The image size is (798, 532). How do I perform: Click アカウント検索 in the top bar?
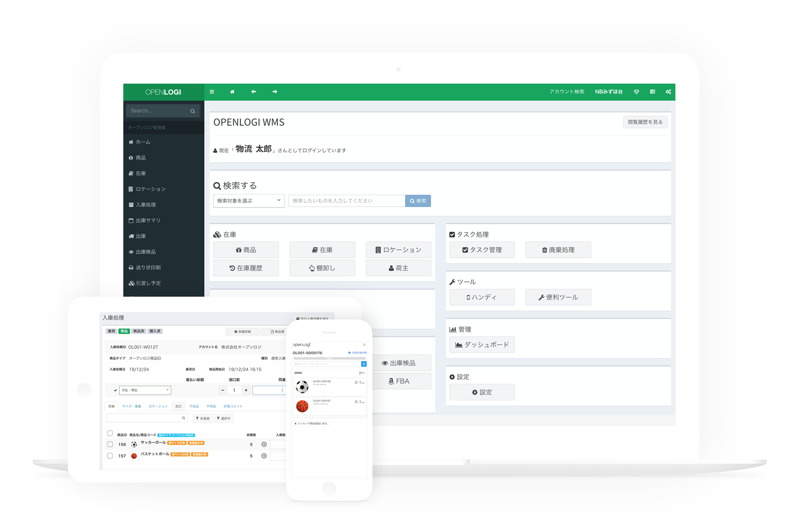(566, 92)
